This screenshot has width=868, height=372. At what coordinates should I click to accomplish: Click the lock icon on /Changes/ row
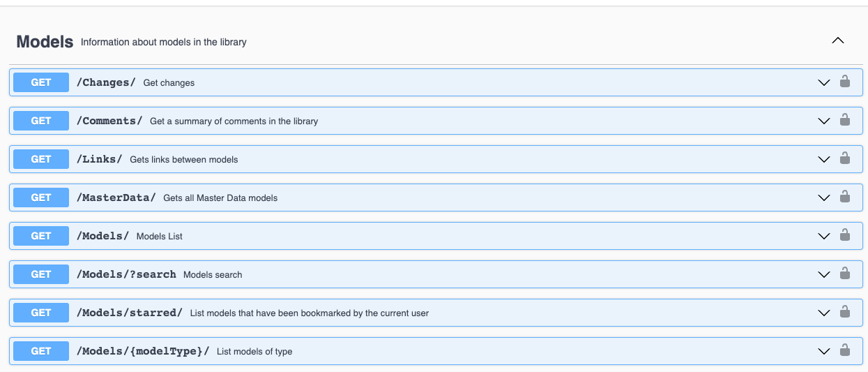[844, 82]
